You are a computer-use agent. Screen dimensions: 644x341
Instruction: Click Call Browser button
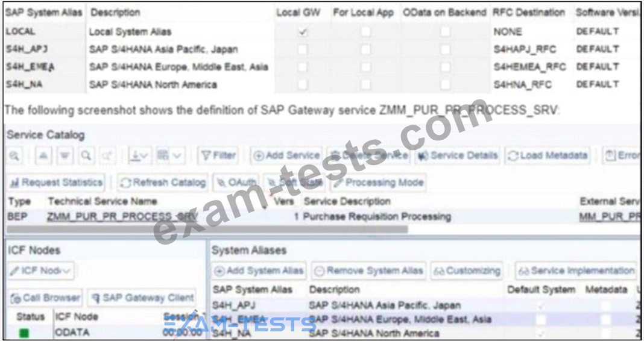click(x=45, y=298)
